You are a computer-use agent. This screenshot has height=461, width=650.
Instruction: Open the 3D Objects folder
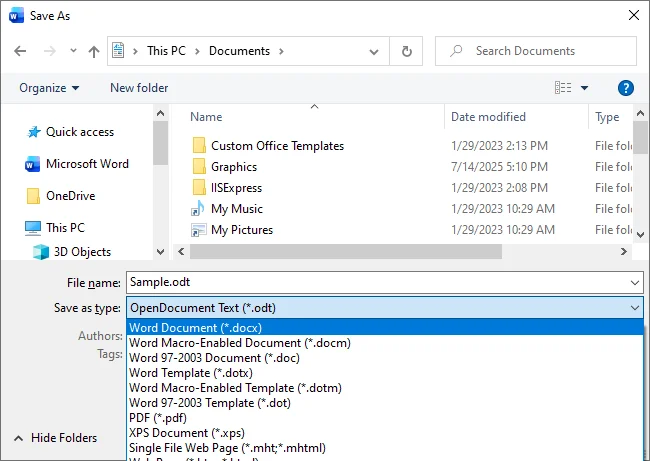pos(82,252)
